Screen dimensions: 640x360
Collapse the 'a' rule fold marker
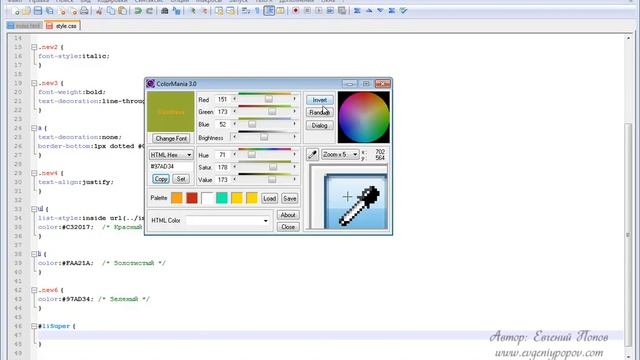[x=34, y=128]
